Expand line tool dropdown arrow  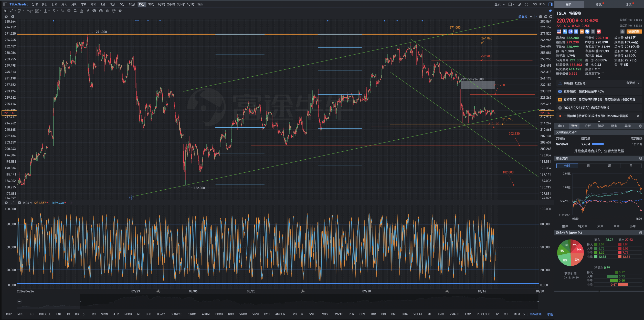[15, 11]
